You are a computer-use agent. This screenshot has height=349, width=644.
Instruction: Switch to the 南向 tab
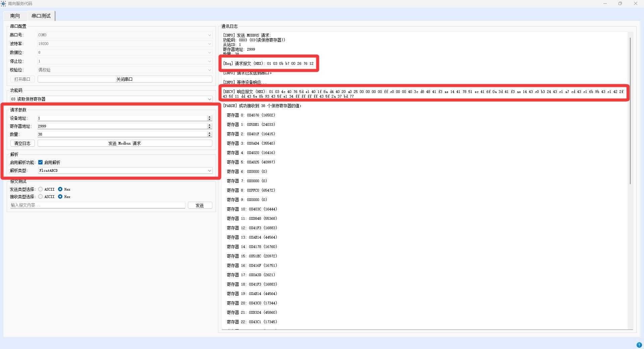point(15,16)
